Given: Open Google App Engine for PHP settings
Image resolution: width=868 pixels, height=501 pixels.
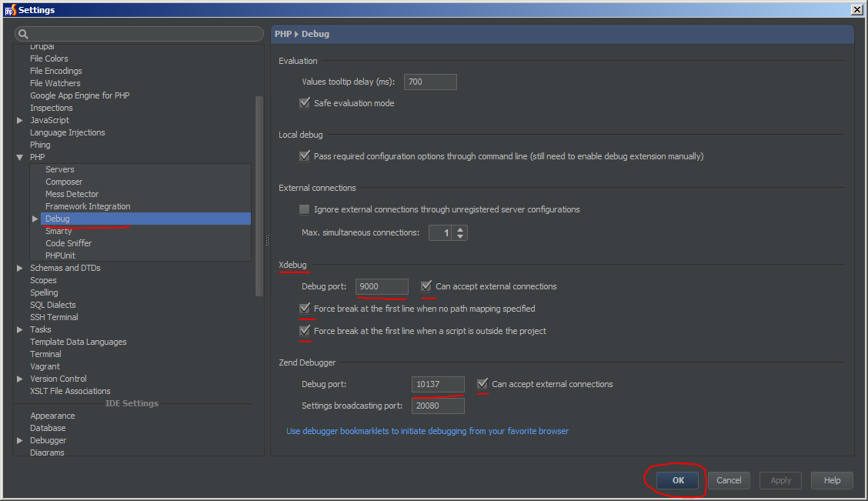Looking at the screenshot, I should point(80,95).
